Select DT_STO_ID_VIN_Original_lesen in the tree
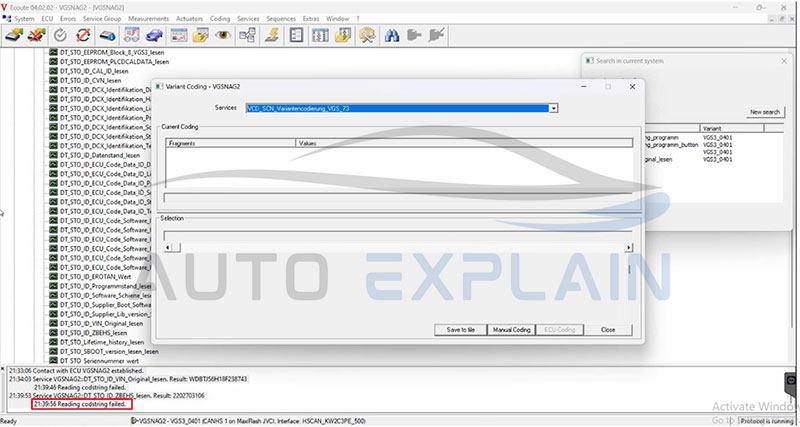The image size is (800, 427). 101,323
